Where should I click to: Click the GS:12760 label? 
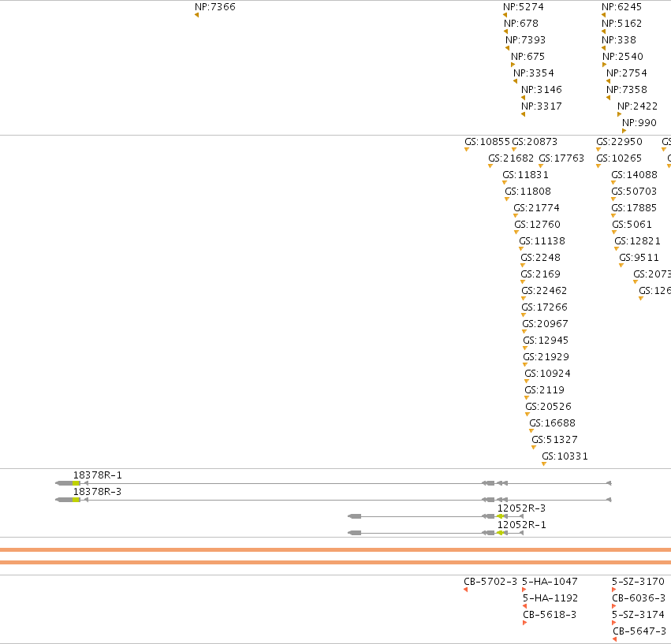pyautogui.click(x=537, y=225)
